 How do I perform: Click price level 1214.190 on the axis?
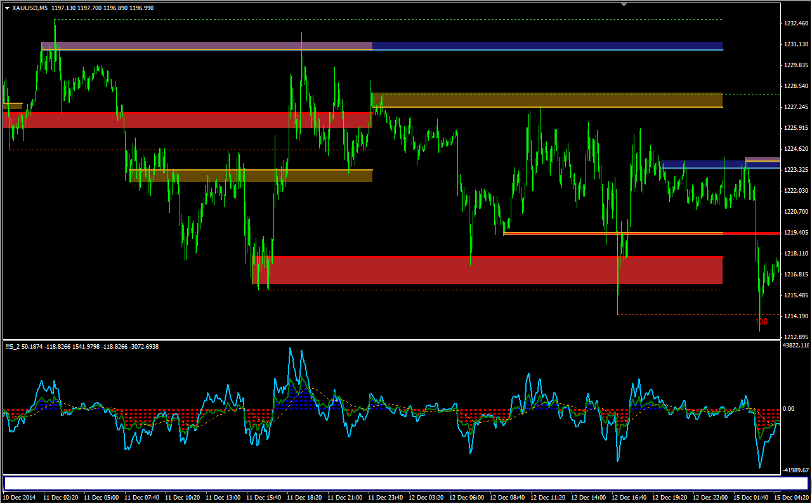pos(796,316)
